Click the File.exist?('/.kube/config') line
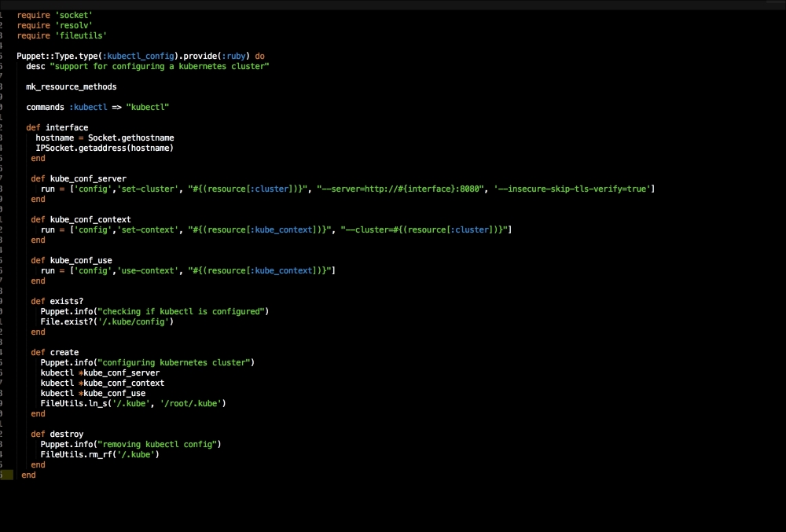The image size is (786, 532). point(107,321)
